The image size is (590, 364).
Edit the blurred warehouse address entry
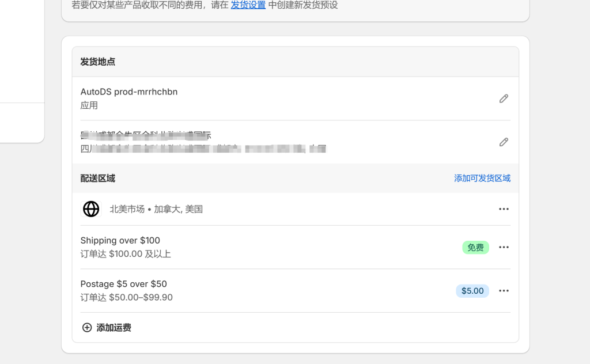point(504,142)
